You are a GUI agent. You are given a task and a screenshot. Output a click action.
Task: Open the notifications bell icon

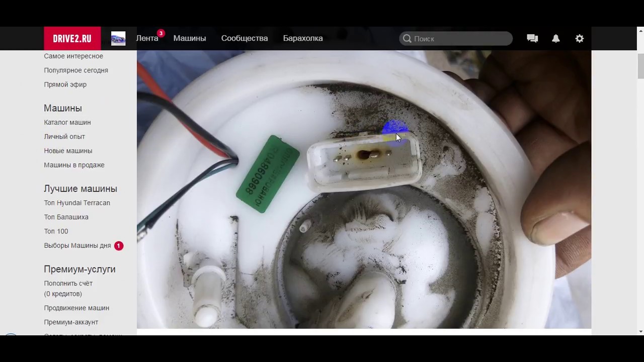[556, 38]
